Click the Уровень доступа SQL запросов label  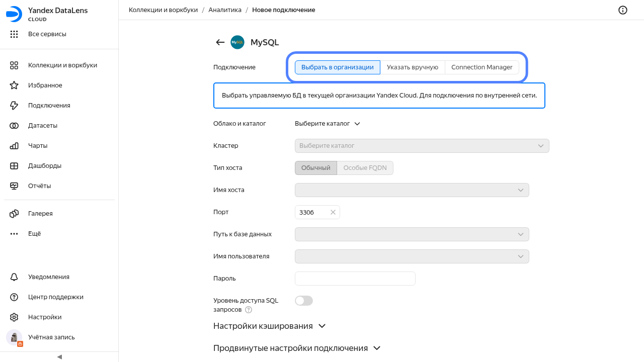click(x=246, y=305)
